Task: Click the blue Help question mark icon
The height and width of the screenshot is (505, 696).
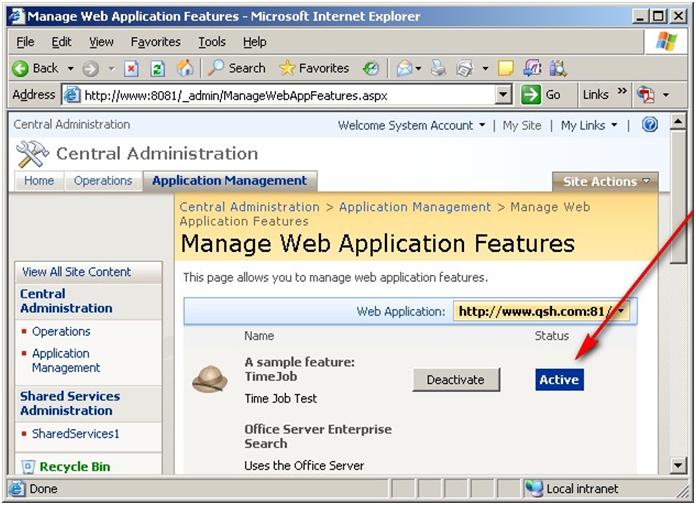Action: (650, 125)
